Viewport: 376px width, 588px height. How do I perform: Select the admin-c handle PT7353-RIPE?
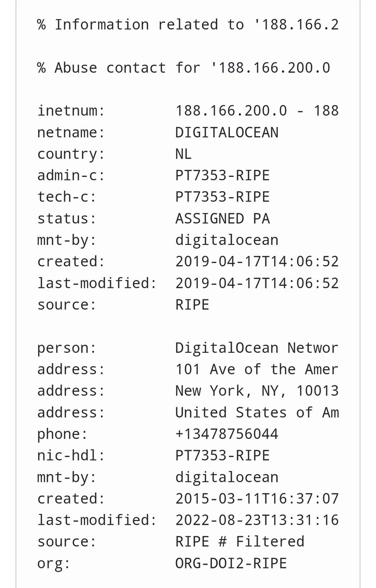coord(222,175)
